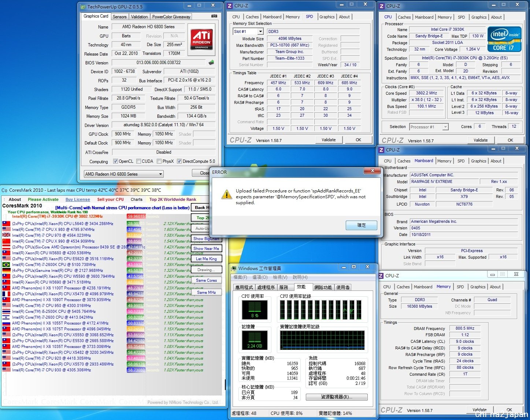Click Please Activate in CoresMark

[x=43, y=199]
